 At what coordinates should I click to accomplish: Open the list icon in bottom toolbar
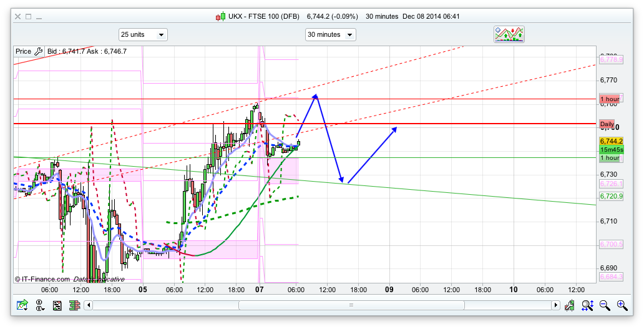(57, 305)
